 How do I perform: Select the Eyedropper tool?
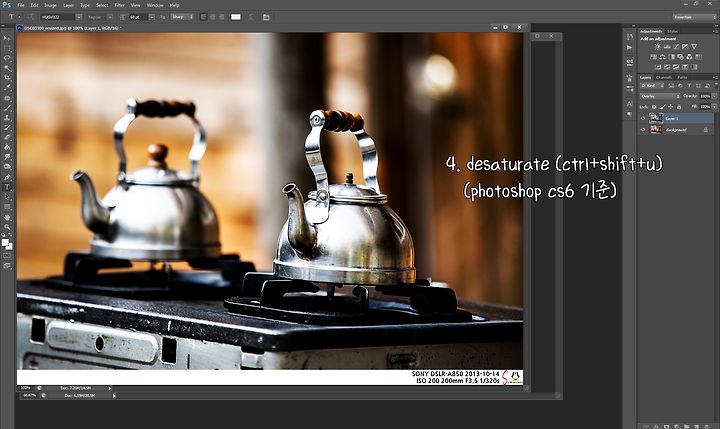click(x=7, y=88)
